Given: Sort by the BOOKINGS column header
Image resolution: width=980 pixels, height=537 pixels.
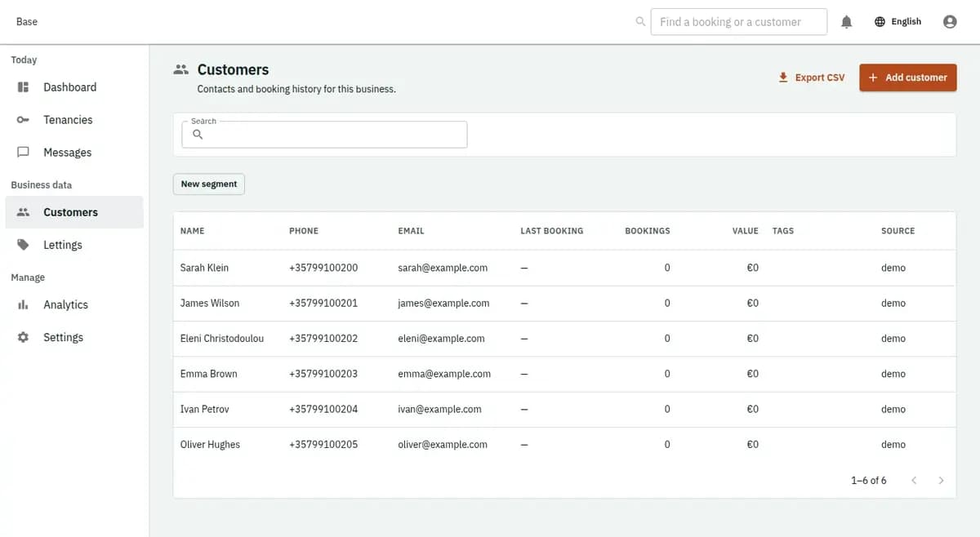Looking at the screenshot, I should (647, 231).
